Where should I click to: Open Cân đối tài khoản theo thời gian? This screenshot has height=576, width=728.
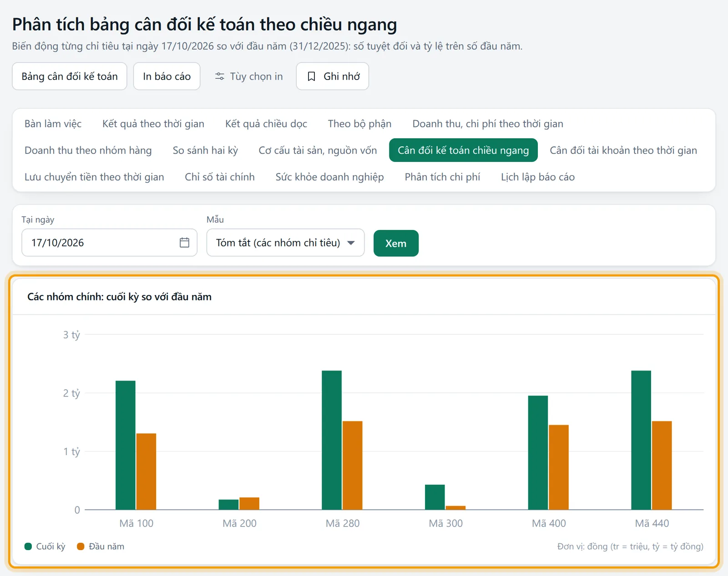[x=623, y=150]
